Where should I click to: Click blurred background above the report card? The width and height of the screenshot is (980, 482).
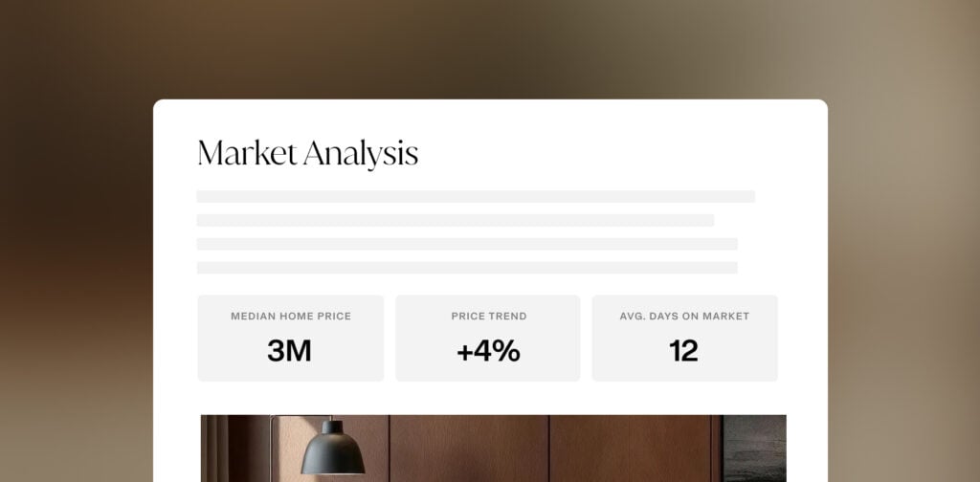[490, 48]
